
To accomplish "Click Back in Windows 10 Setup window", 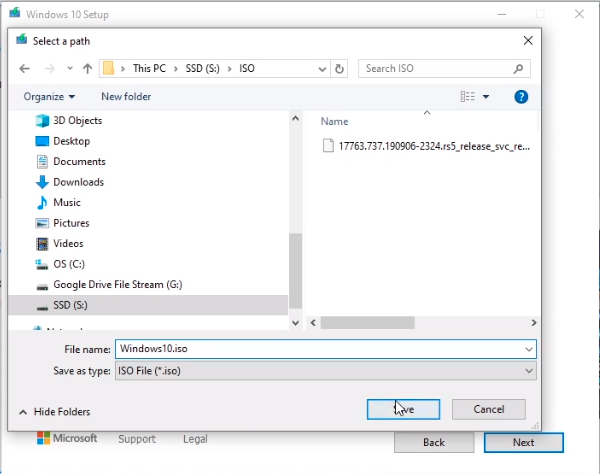I will (x=434, y=443).
